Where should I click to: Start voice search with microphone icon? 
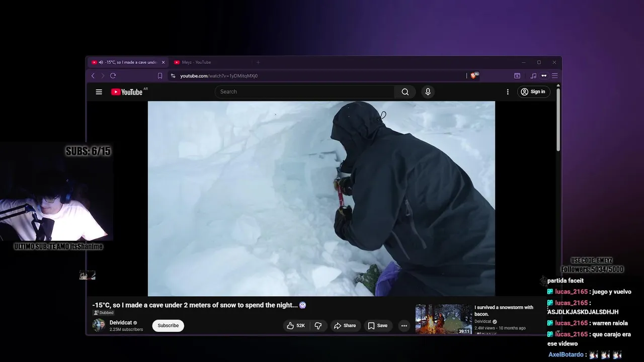click(428, 92)
